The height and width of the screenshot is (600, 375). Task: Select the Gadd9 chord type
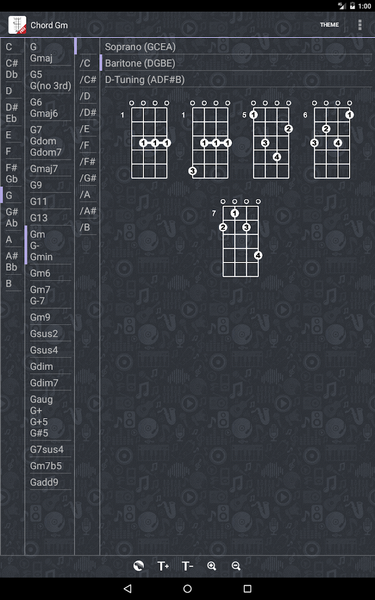point(50,483)
